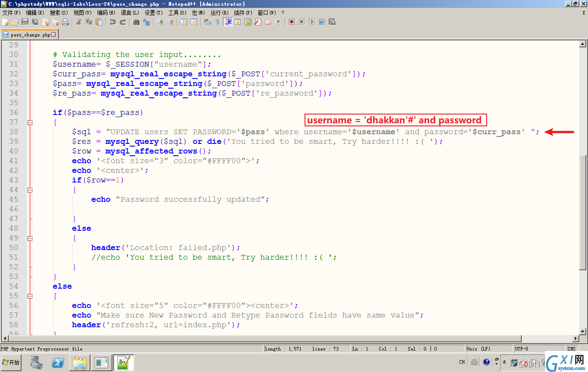Open the 运行(R) menu
This screenshot has width=588, height=372.
click(219, 13)
